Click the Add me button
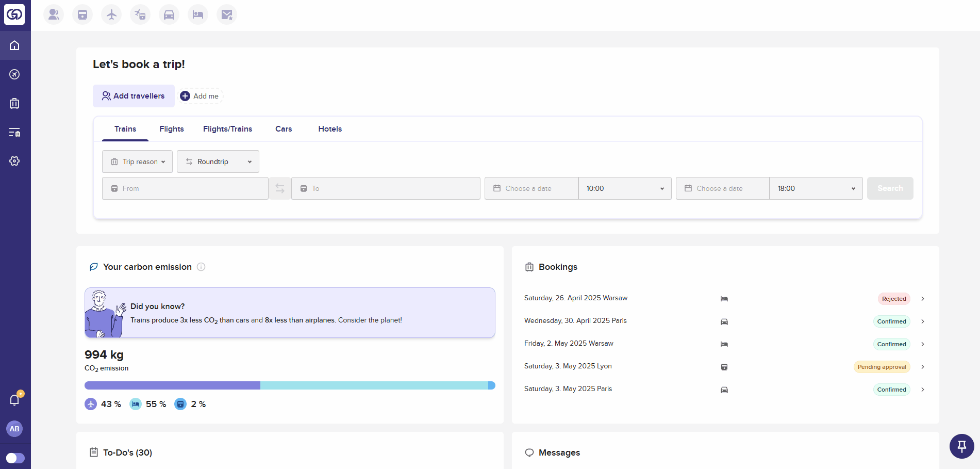The width and height of the screenshot is (980, 469). click(x=201, y=96)
